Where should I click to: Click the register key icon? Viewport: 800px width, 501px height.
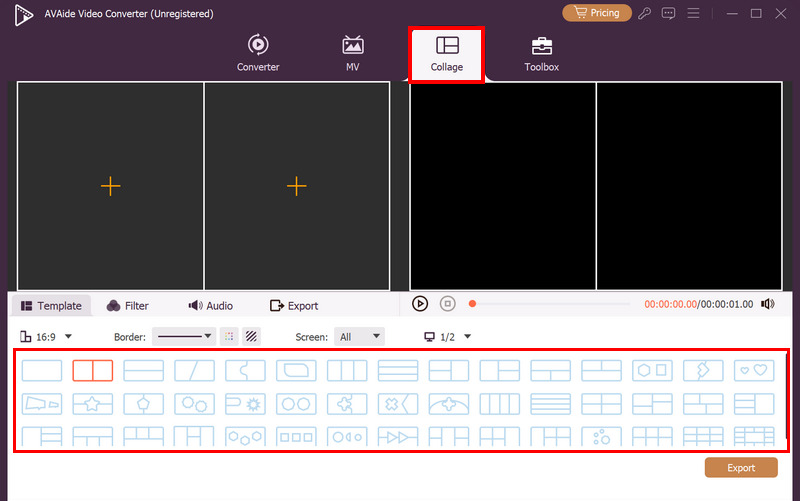coord(647,14)
